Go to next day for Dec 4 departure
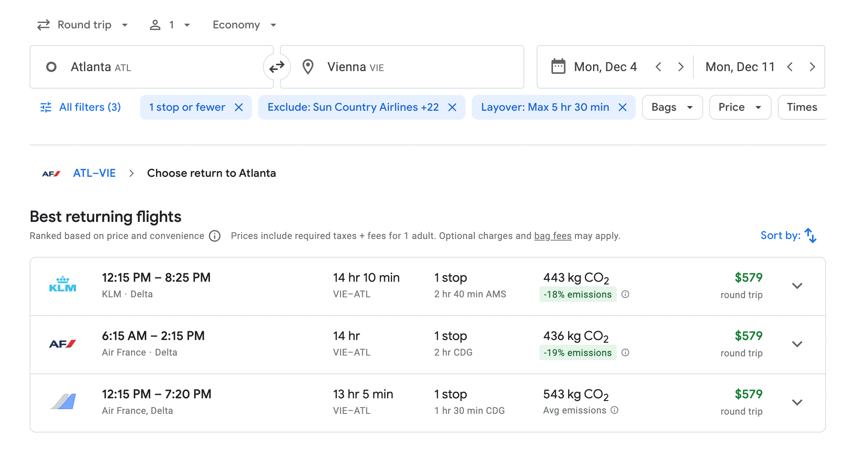This screenshot has height=450, width=868. [681, 67]
